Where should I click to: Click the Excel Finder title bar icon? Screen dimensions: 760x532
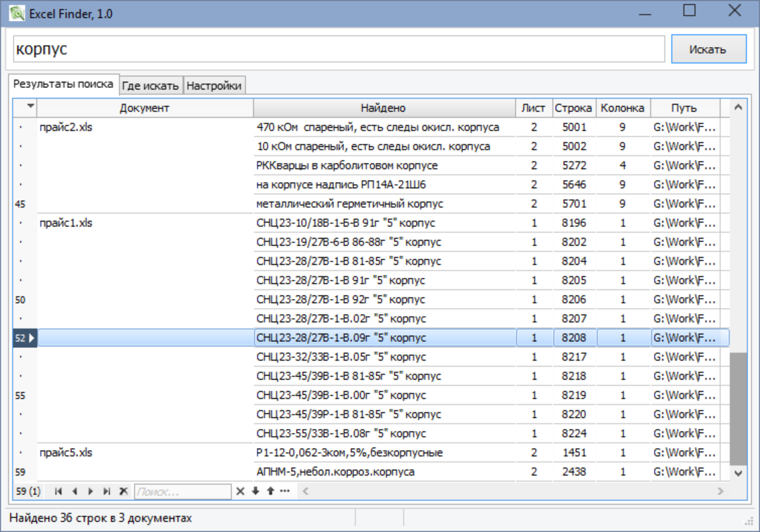click(17, 13)
